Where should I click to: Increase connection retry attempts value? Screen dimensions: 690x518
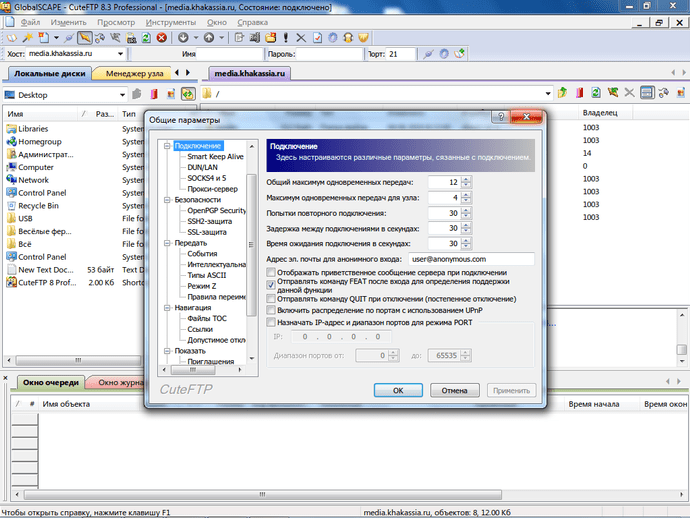(466, 210)
